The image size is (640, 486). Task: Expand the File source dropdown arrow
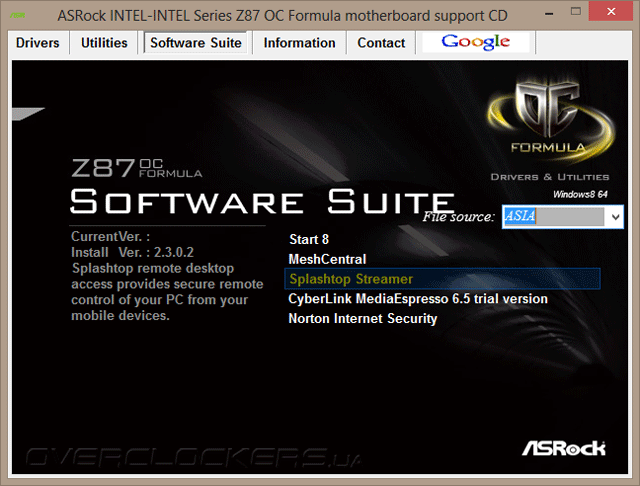(616, 217)
